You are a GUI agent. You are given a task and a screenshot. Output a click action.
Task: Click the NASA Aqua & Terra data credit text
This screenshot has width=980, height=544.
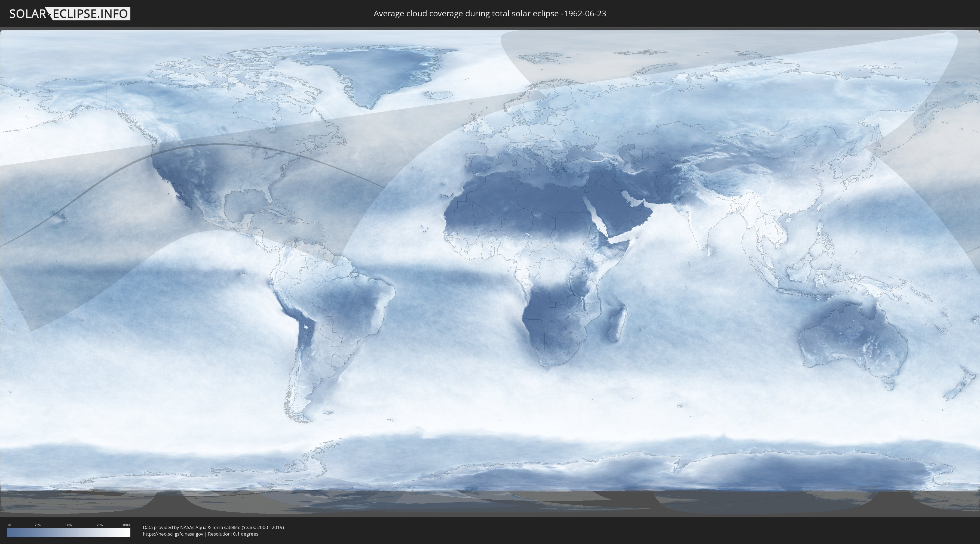pos(213,527)
